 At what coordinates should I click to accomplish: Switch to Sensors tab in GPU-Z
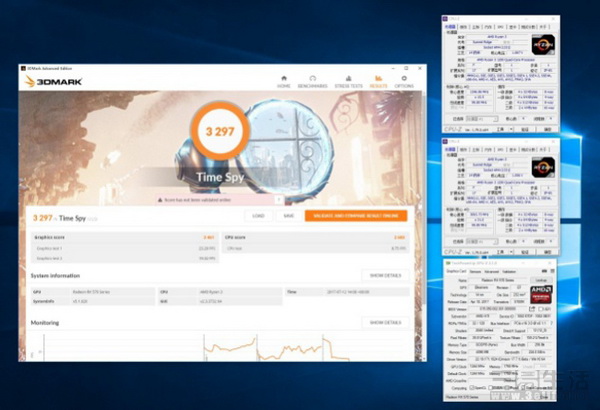[x=475, y=271]
